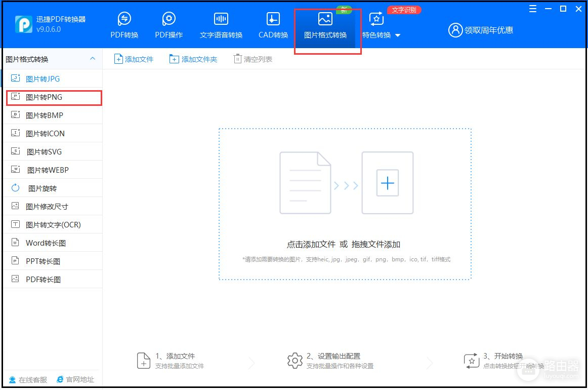Image resolution: width=588 pixels, height=390 pixels.
Task: Open the PDF操作 gear icon
Action: (169, 19)
